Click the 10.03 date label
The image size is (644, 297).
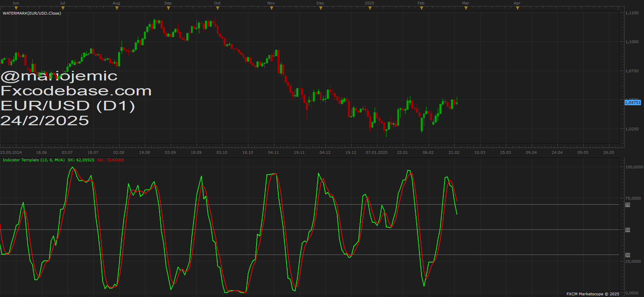click(x=480, y=152)
